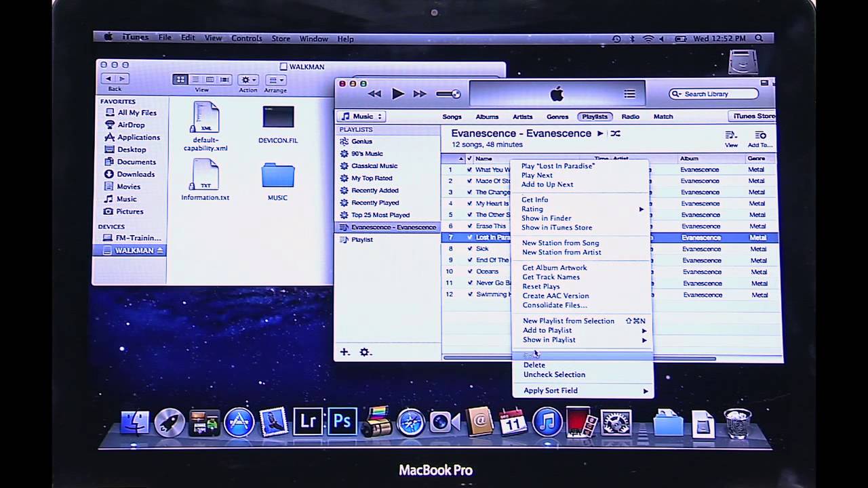Viewport: 868px width, 488px height.
Task: Open Safari from the Dock
Action: 411,423
